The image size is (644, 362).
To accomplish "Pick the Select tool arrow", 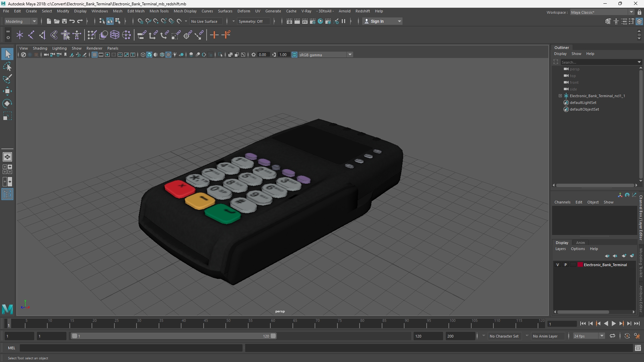I will (7, 54).
